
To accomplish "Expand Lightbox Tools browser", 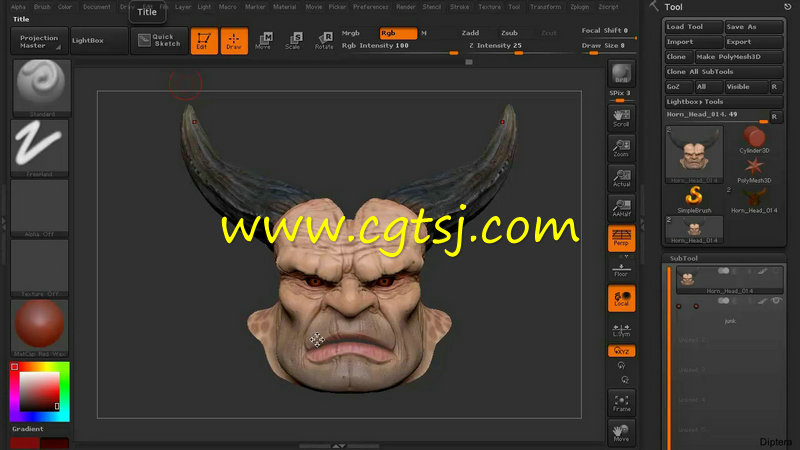I will coord(723,102).
